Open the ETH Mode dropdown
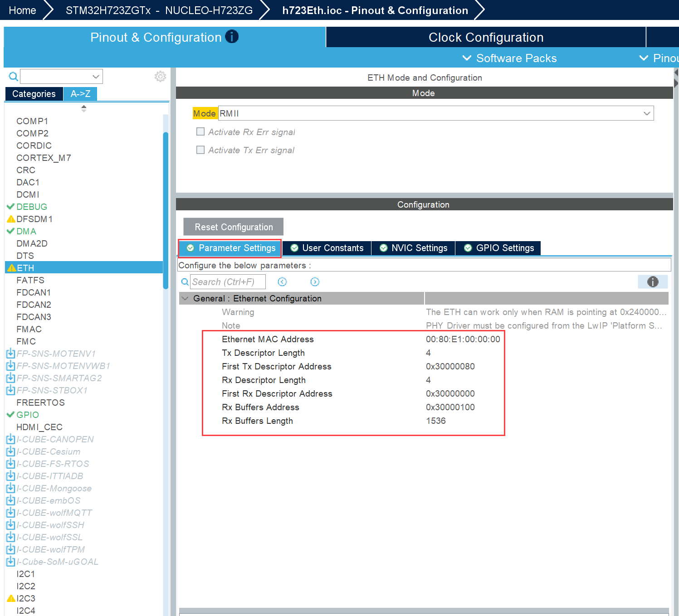Screen dimensions: 679x616 tap(647, 113)
